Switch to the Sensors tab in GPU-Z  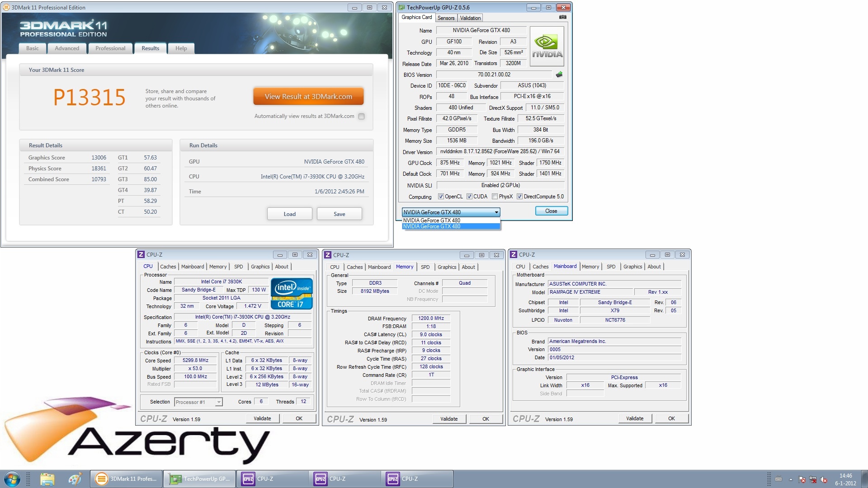click(x=446, y=18)
